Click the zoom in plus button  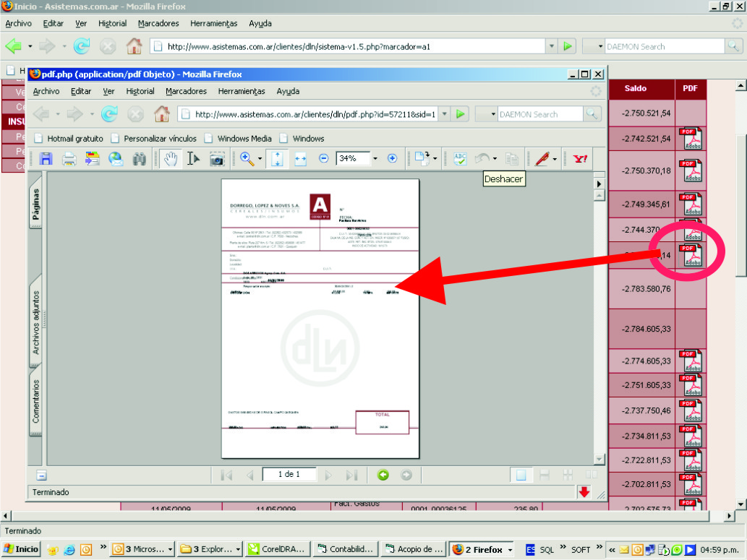(392, 158)
